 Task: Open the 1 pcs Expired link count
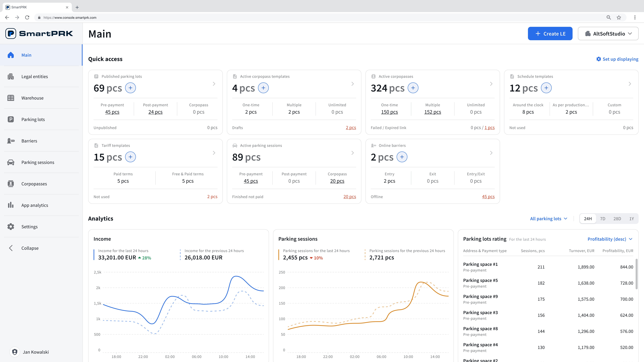490,128
